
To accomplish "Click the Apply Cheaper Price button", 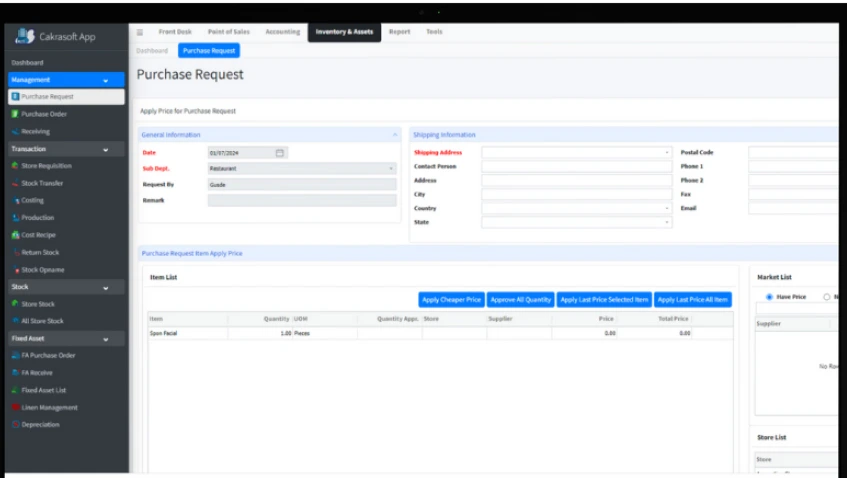I will click(451, 300).
